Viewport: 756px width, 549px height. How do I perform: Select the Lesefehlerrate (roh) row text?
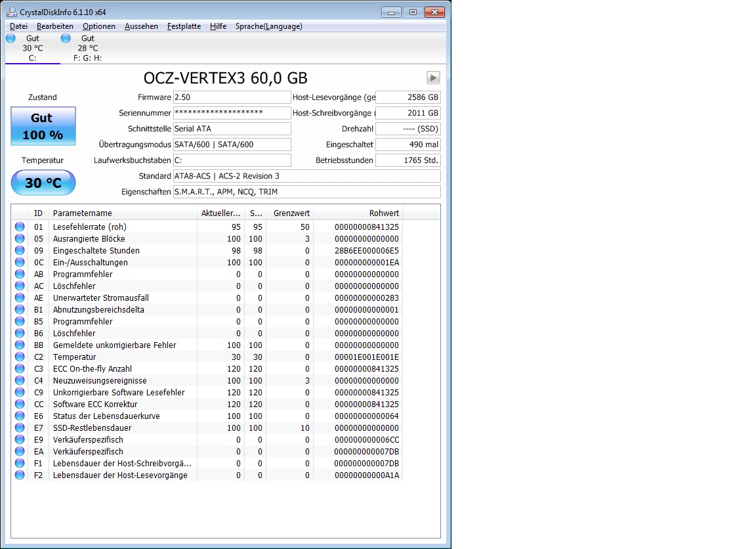pos(90,227)
